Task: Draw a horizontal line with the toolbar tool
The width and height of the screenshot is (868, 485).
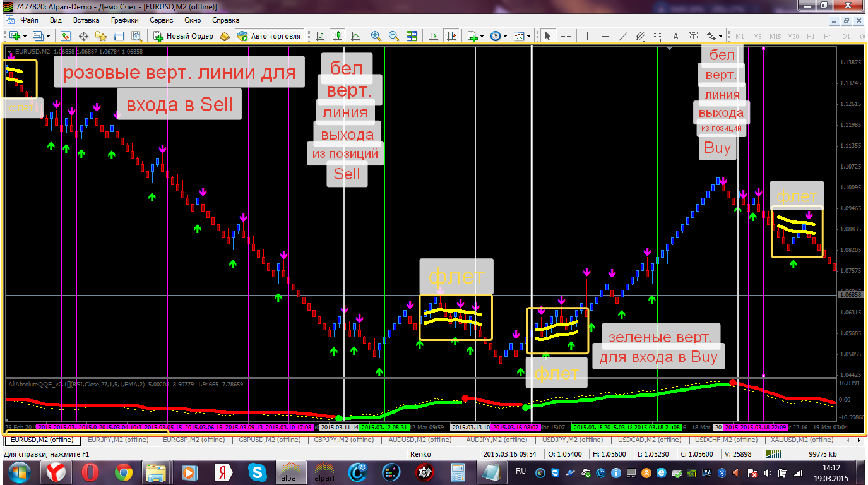Action: 605,36
